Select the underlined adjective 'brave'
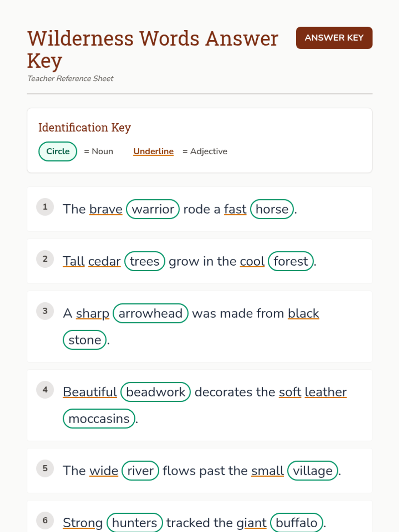 pos(106,209)
